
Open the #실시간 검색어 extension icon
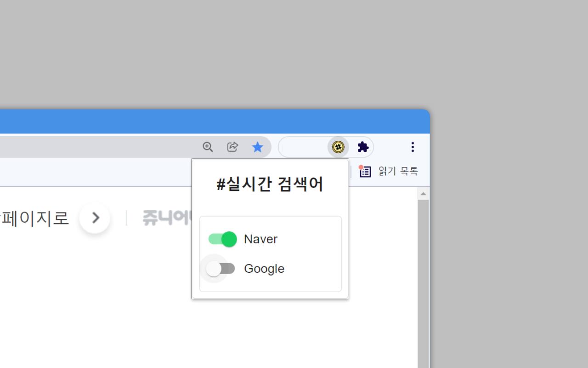click(x=339, y=147)
